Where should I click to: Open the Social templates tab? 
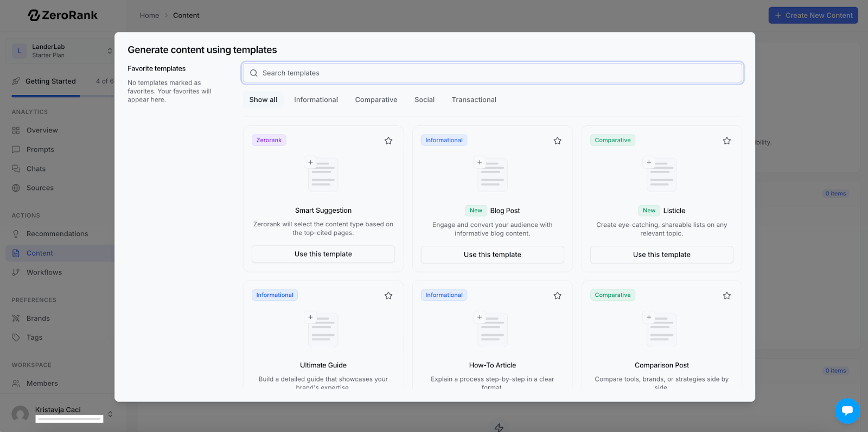pos(424,100)
